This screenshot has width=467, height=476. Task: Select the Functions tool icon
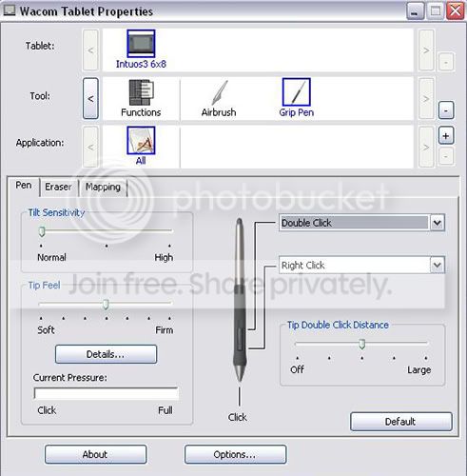141,92
